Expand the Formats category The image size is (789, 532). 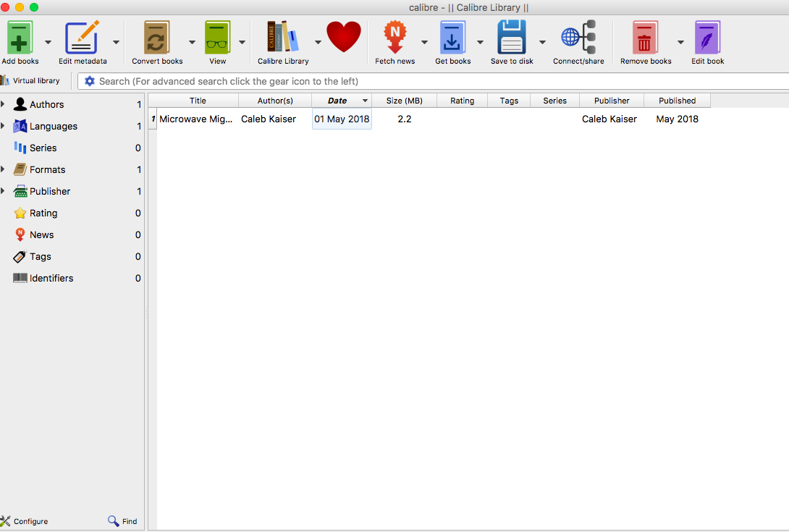(2, 169)
